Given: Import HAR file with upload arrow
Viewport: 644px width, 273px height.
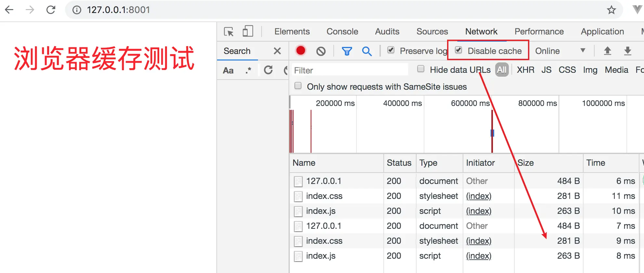Looking at the screenshot, I should coord(607,51).
